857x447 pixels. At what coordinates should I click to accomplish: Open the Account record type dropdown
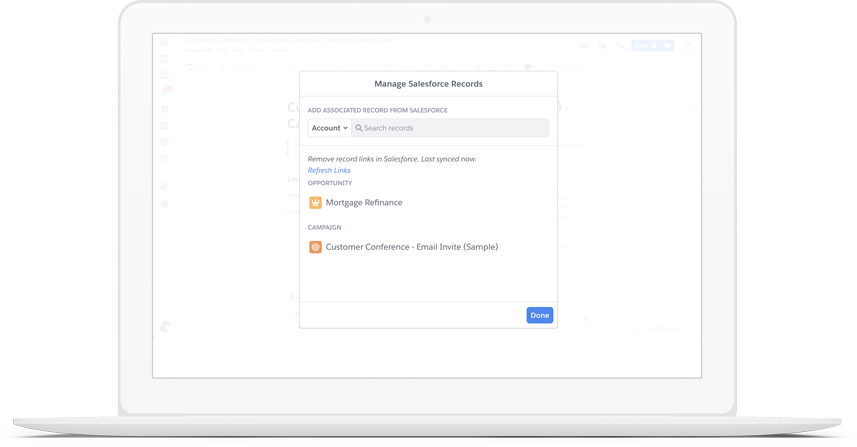(330, 128)
